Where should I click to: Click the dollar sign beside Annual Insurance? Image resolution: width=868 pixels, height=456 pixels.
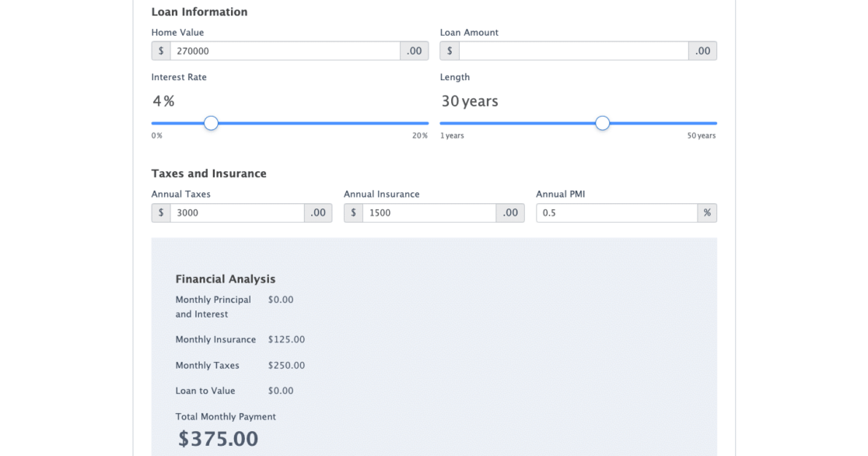coord(353,213)
